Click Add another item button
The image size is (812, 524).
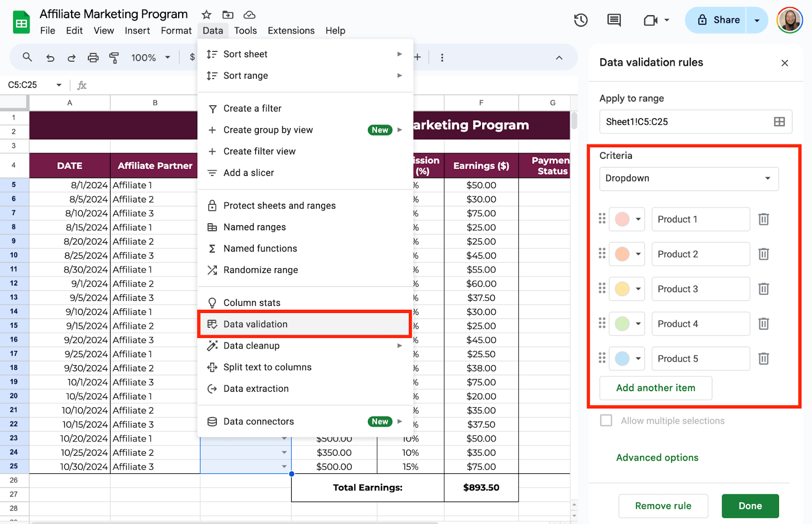pos(656,388)
